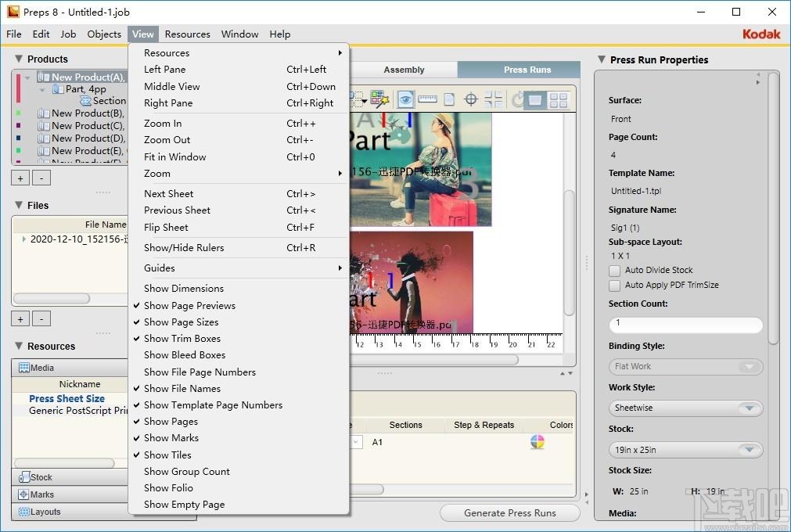The image size is (791, 532).
Task: Switch to the Assembly tab
Action: click(404, 70)
